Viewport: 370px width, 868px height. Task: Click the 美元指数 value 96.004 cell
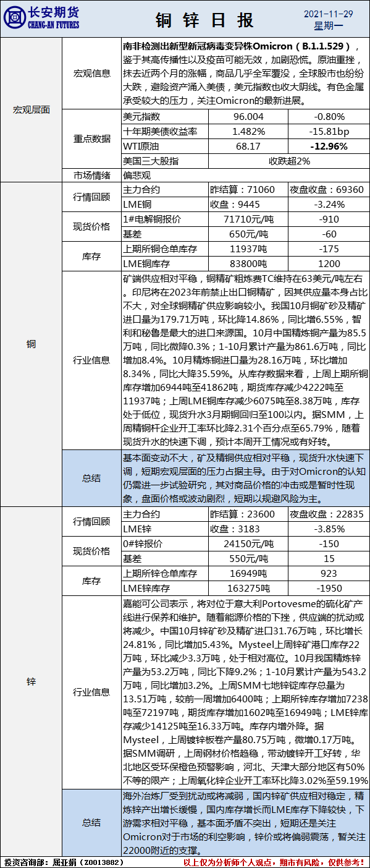pyautogui.click(x=248, y=116)
